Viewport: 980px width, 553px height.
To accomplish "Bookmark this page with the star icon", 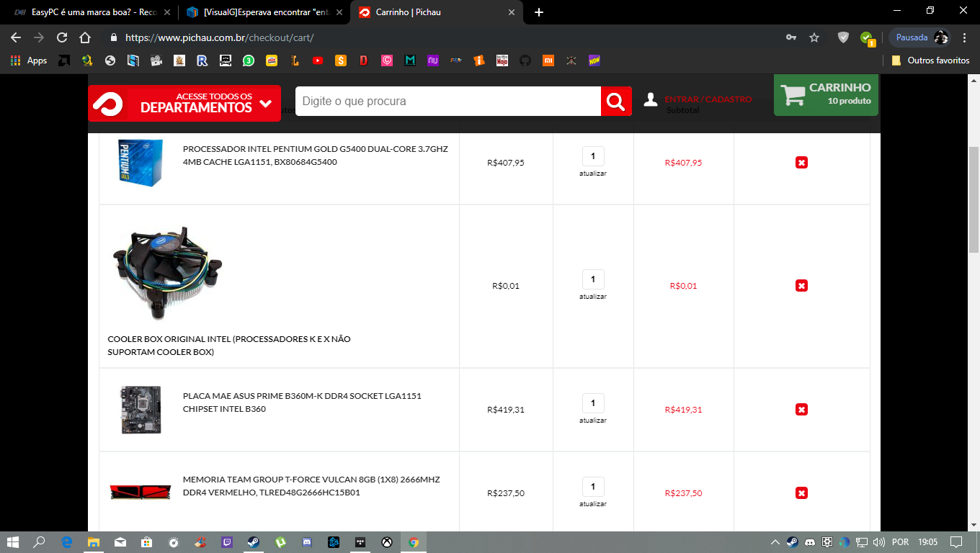I will (x=814, y=37).
